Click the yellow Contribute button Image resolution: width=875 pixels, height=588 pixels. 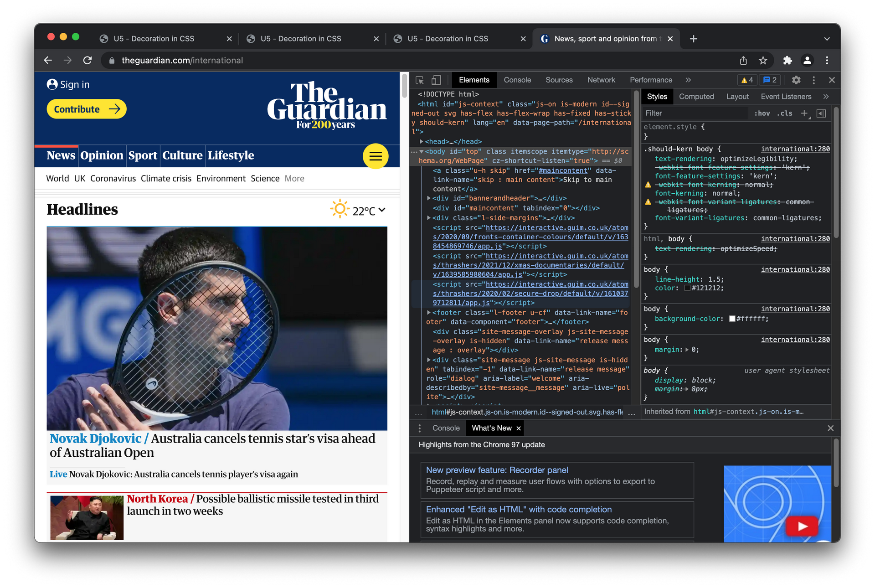[x=86, y=109]
